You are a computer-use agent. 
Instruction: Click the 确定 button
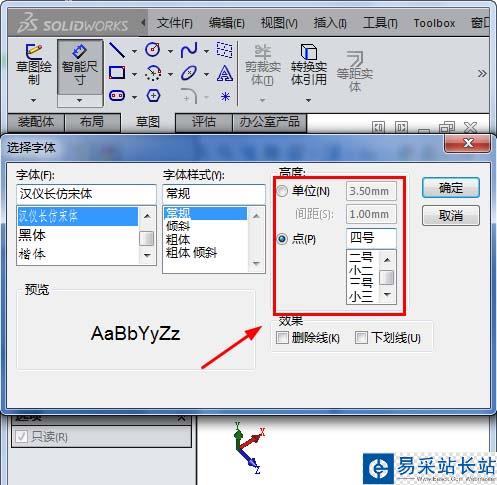[451, 188]
